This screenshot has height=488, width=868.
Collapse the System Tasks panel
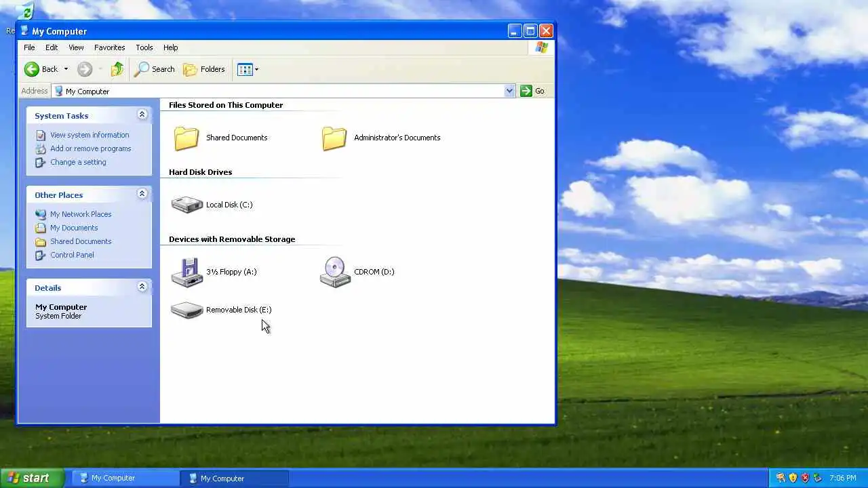(x=142, y=115)
